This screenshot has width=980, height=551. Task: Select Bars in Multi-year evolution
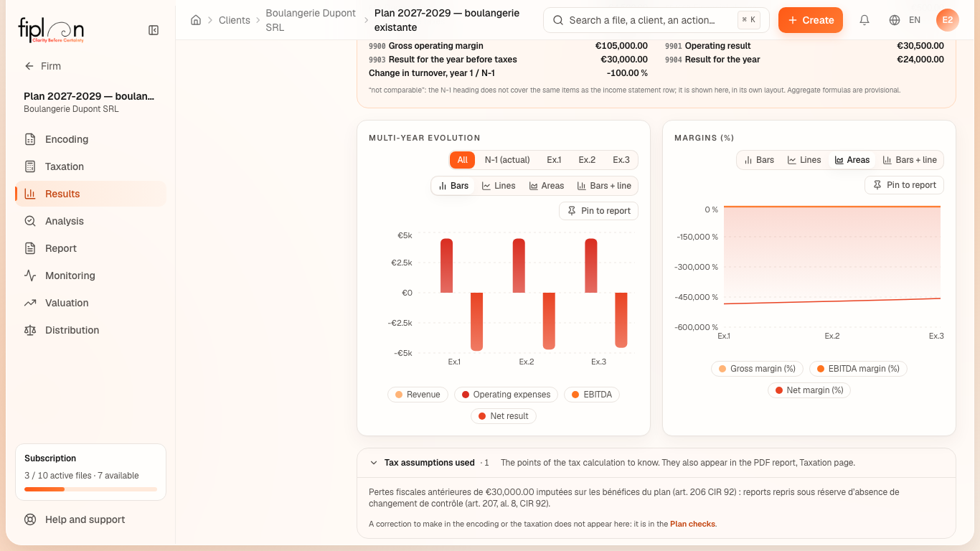(453, 186)
